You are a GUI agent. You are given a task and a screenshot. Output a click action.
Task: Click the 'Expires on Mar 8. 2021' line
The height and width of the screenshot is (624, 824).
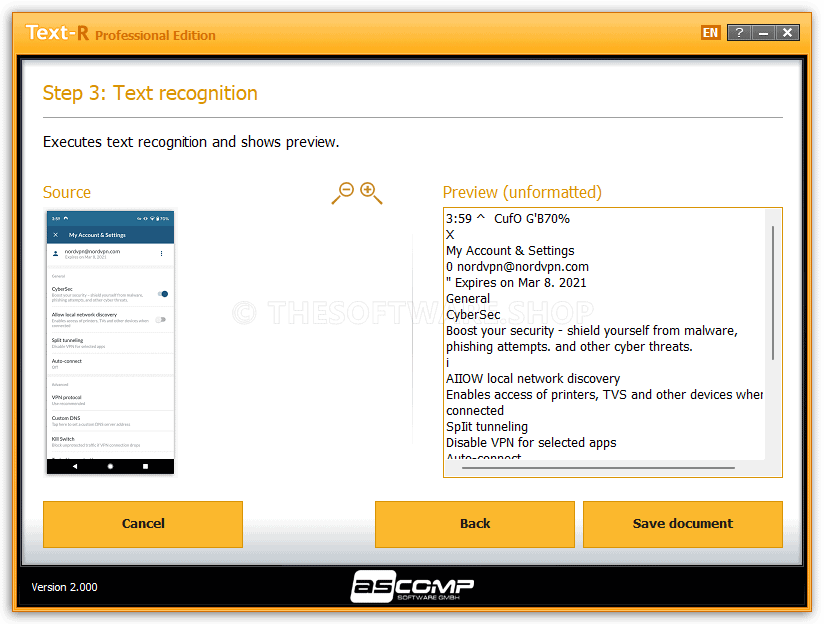pos(516,283)
